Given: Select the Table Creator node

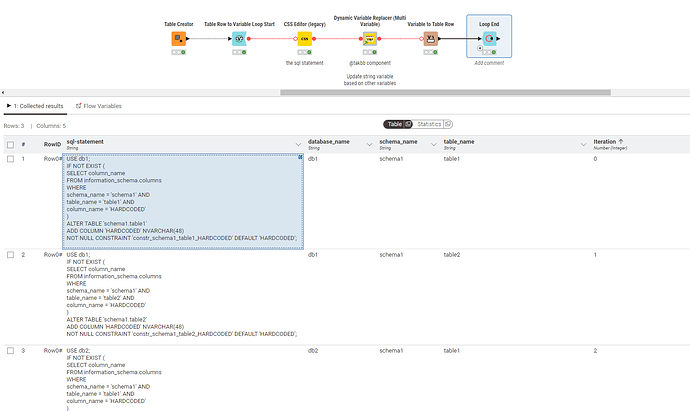Looking at the screenshot, I should [178, 39].
